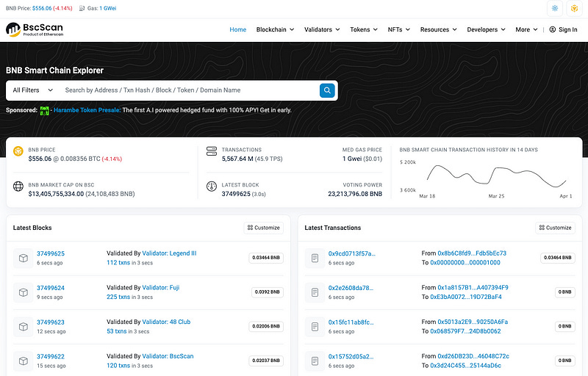Screen dimensions: 588x376
Task: Click the blue search magnifier button
Action: click(327, 90)
